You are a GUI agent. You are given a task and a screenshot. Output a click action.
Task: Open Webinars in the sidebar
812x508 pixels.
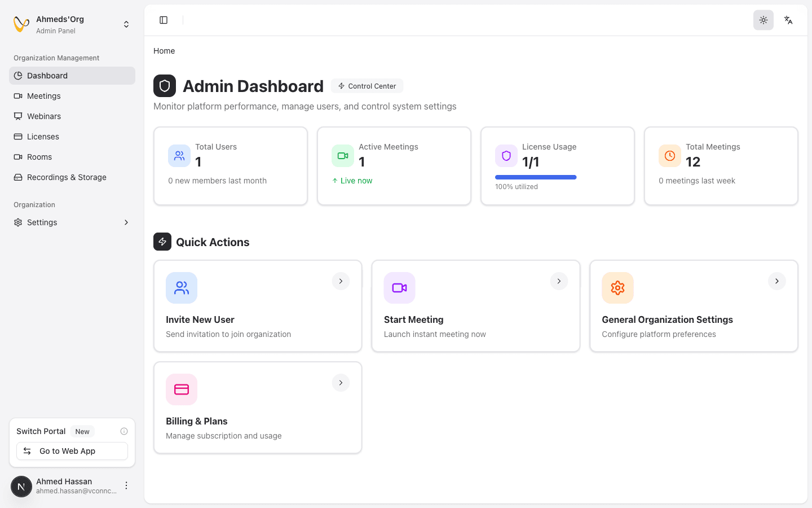point(72,116)
